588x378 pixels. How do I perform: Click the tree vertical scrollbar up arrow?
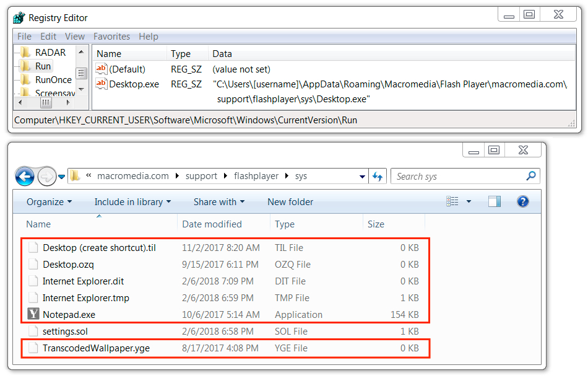tap(81, 51)
